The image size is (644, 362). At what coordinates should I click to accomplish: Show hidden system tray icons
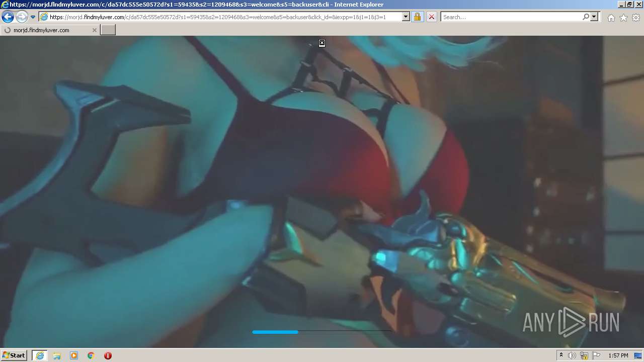(561, 355)
